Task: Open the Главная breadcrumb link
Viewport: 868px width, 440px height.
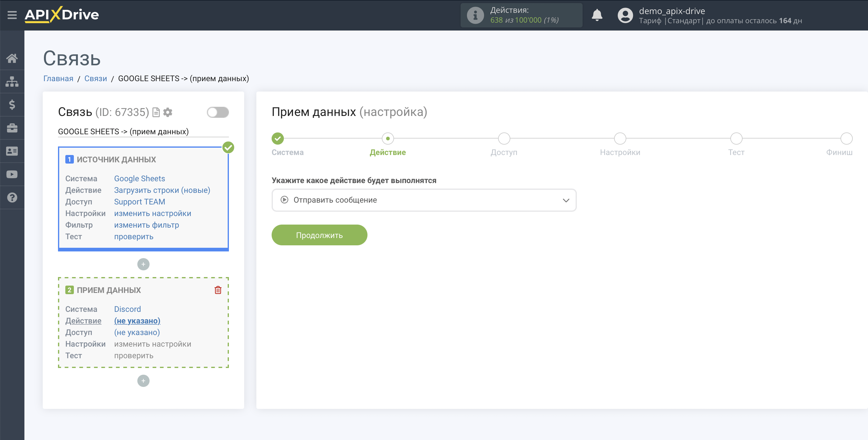Action: coord(58,78)
